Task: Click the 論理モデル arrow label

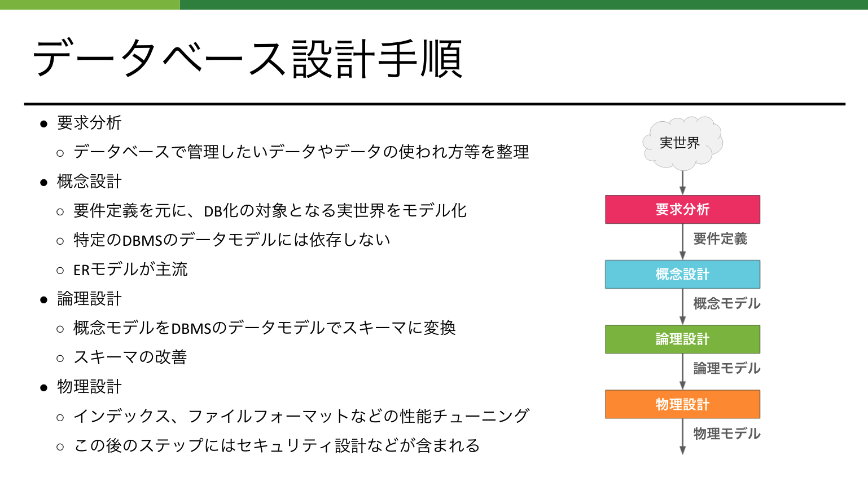Action: pyautogui.click(x=727, y=369)
